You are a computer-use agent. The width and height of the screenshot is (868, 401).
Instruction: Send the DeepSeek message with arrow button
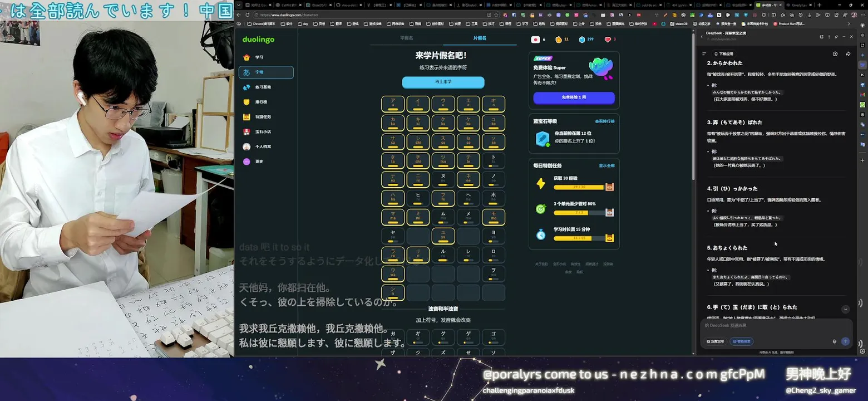point(845,341)
